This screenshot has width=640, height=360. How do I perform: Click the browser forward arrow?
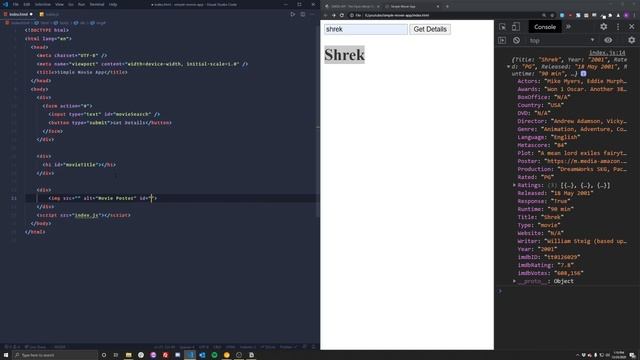coord(334,16)
